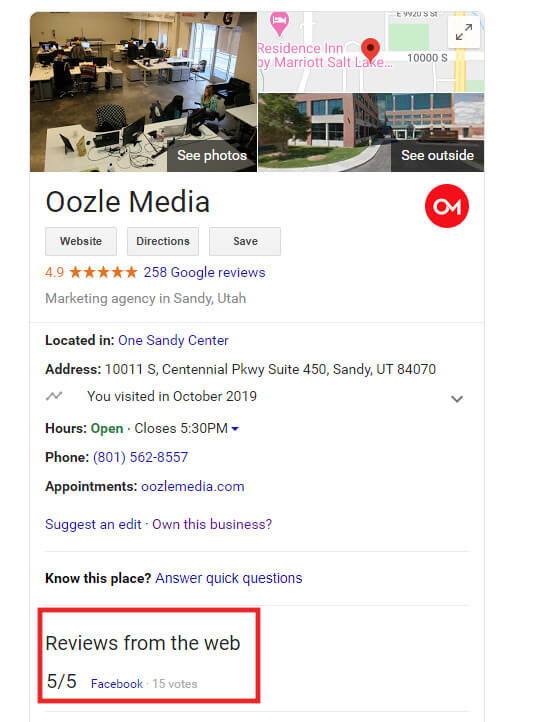Get Directions to Oozle Media

[163, 241]
